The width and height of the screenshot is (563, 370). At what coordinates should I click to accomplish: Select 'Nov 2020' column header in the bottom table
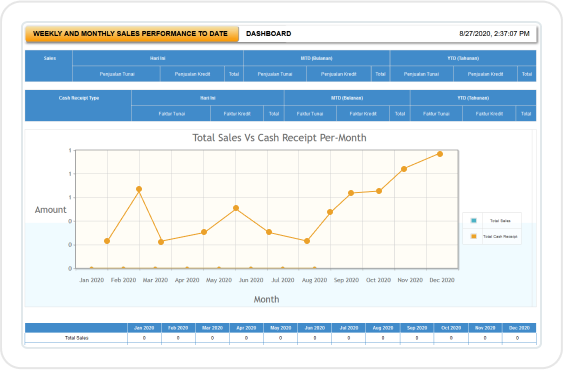[x=485, y=328]
